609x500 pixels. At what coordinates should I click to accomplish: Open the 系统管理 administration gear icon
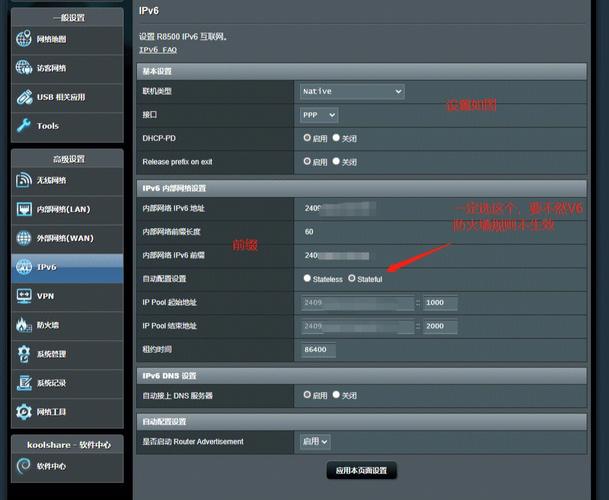point(24,354)
